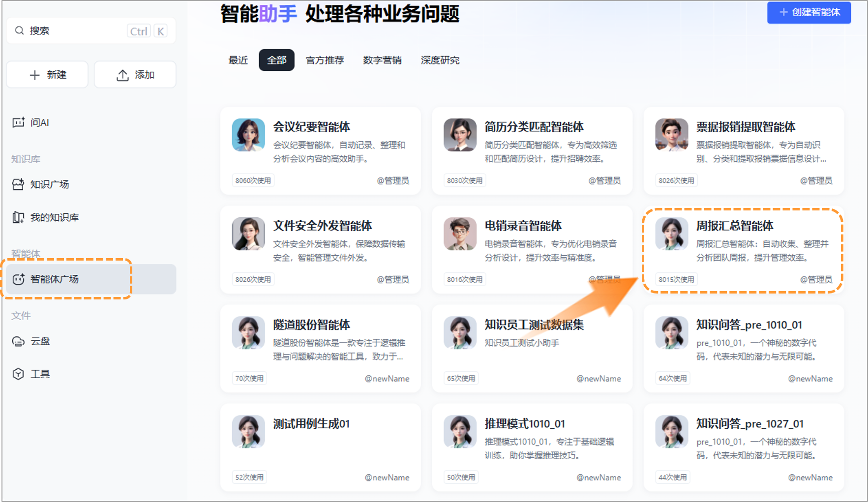Open 我的知识库 from the sidebar
This screenshot has height=502, width=868.
point(54,217)
